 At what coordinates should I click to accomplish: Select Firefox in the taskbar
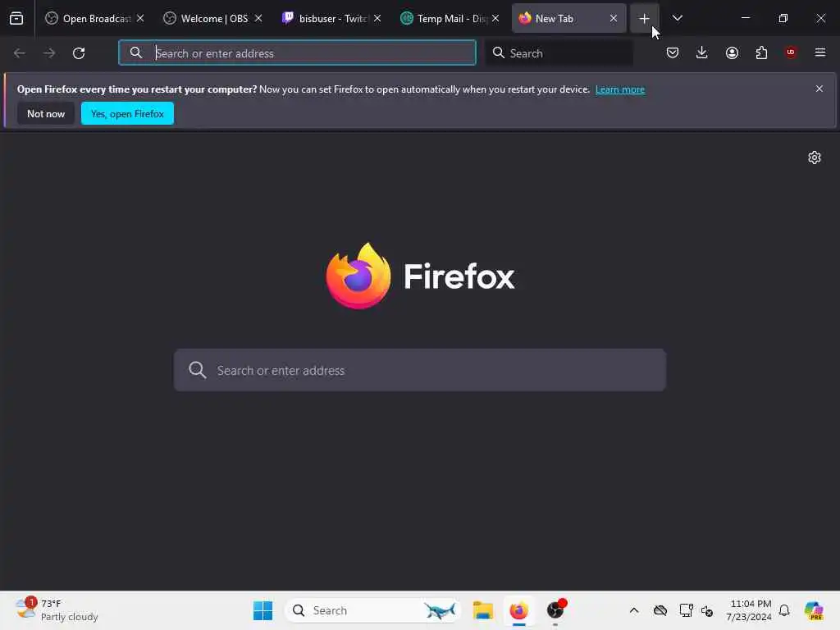[x=518, y=610]
